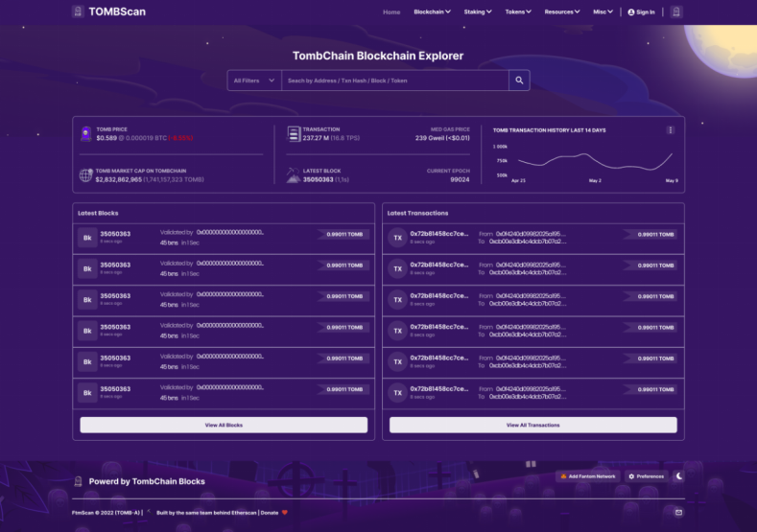Screen dimensions: 757x532
Task: Click the first TX transaction icon
Action: tap(398, 238)
